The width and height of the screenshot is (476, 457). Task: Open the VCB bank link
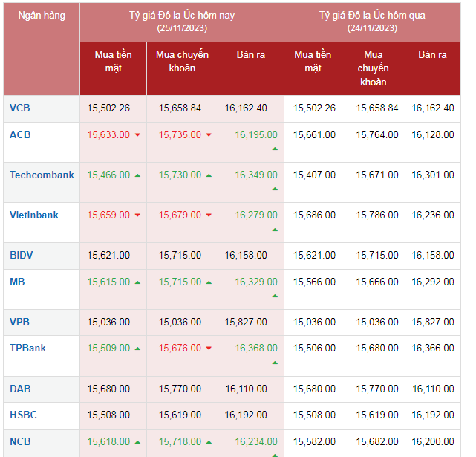coord(20,108)
